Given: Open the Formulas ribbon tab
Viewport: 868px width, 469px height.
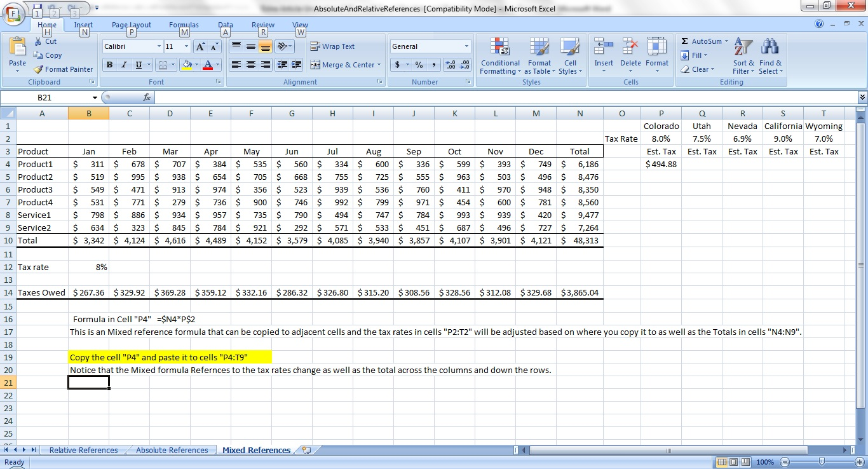Looking at the screenshot, I should click(x=184, y=25).
